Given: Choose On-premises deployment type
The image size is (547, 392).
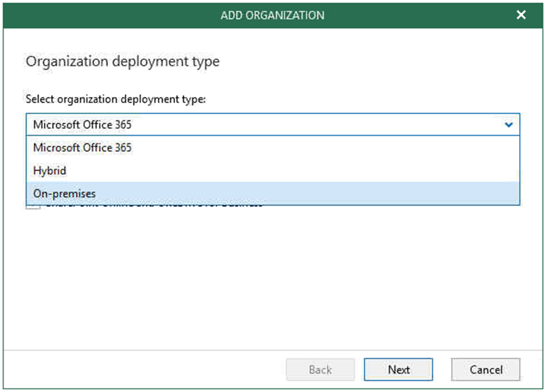Looking at the screenshot, I should (273, 193).
